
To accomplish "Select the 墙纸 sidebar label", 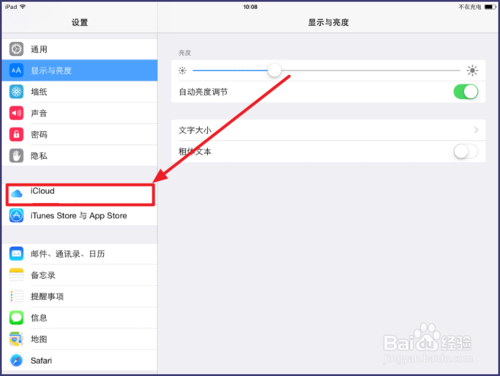I will point(39,92).
